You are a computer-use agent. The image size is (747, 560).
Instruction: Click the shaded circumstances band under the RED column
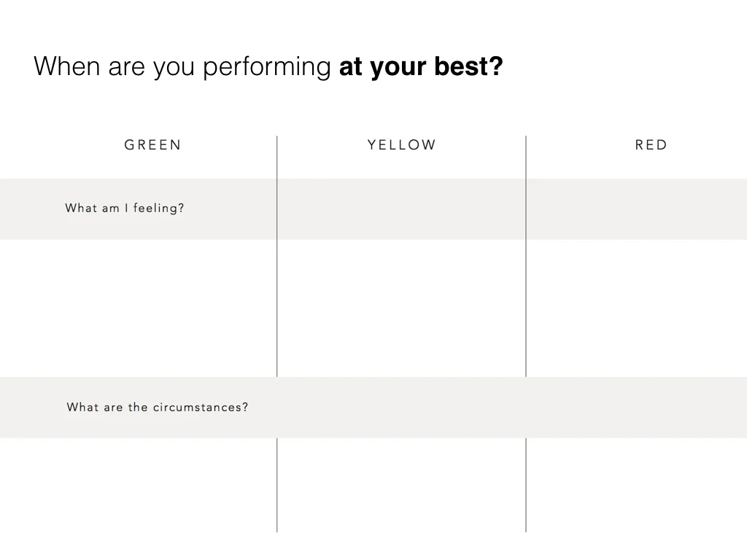point(637,408)
